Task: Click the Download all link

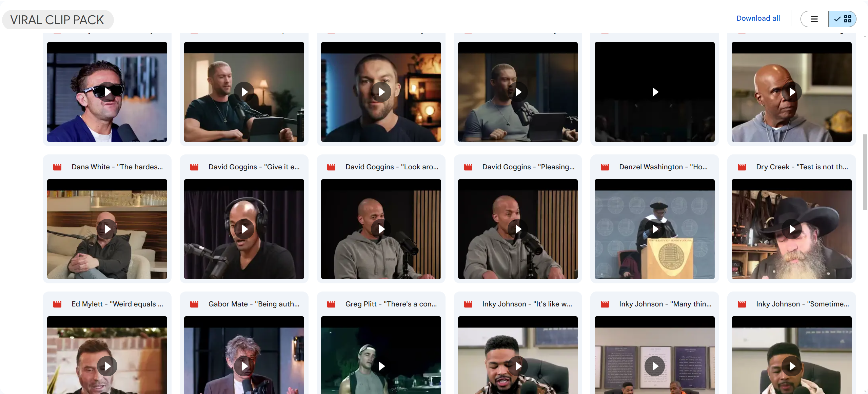Action: [x=758, y=18]
